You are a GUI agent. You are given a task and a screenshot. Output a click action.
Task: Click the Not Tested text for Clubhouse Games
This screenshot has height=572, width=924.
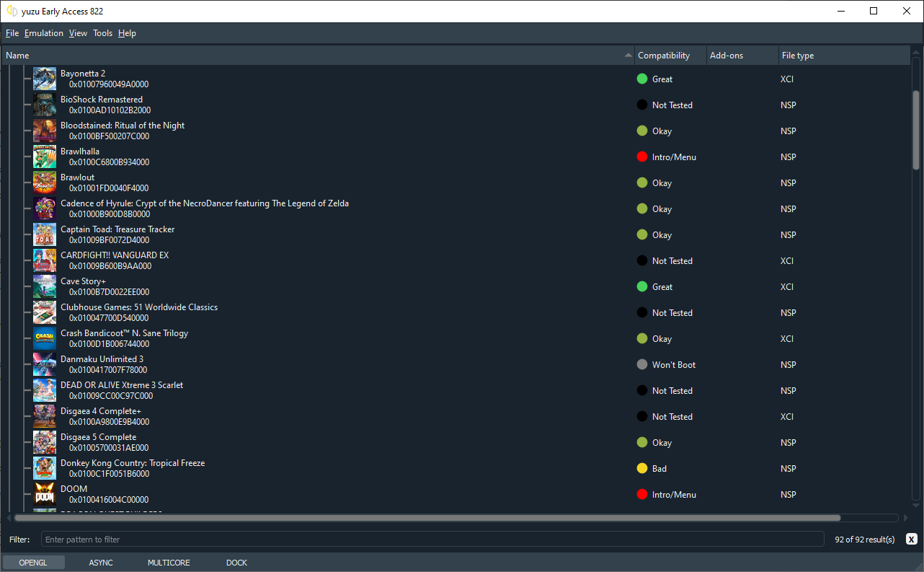coord(672,313)
